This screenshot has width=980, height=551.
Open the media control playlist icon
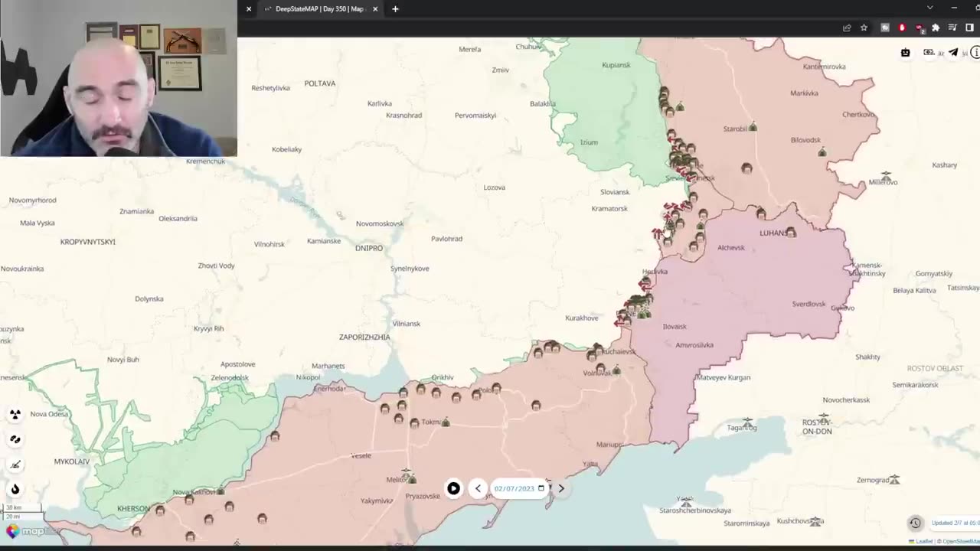(x=952, y=28)
